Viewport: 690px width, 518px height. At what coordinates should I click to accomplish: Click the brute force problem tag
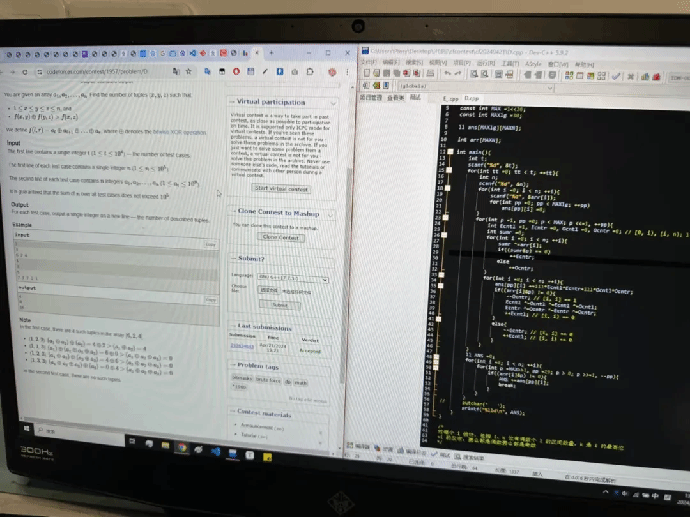coord(268,380)
